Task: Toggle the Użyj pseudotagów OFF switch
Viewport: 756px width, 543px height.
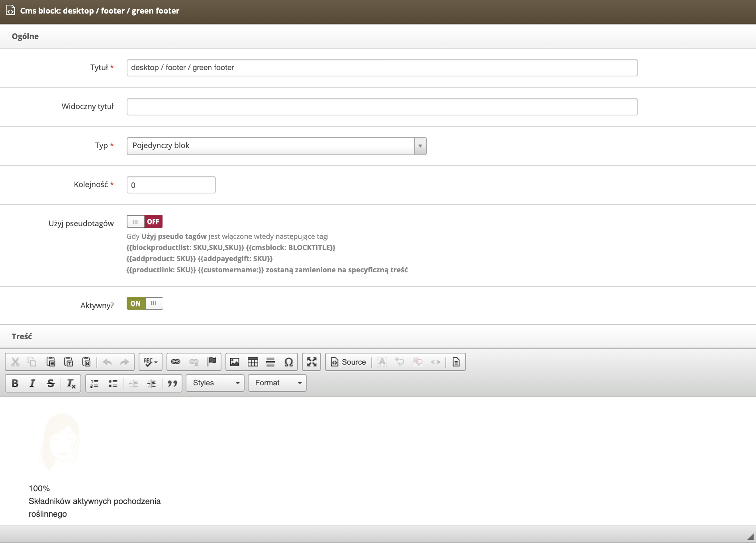Action: point(144,221)
